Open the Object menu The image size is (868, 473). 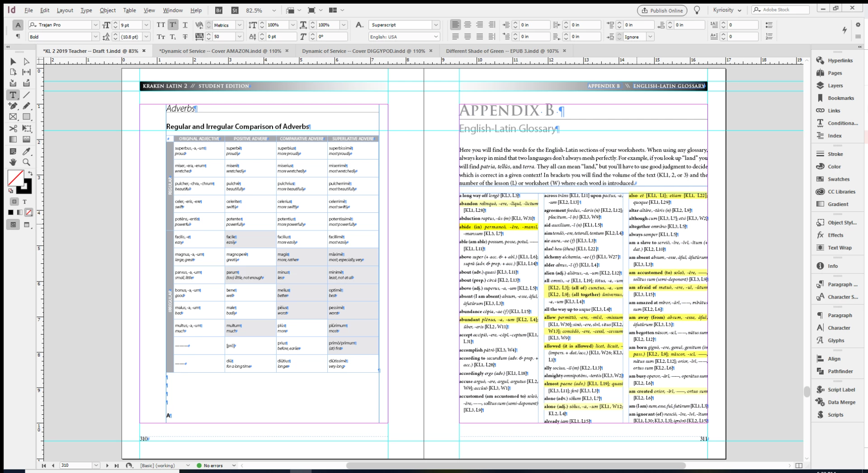[108, 10]
